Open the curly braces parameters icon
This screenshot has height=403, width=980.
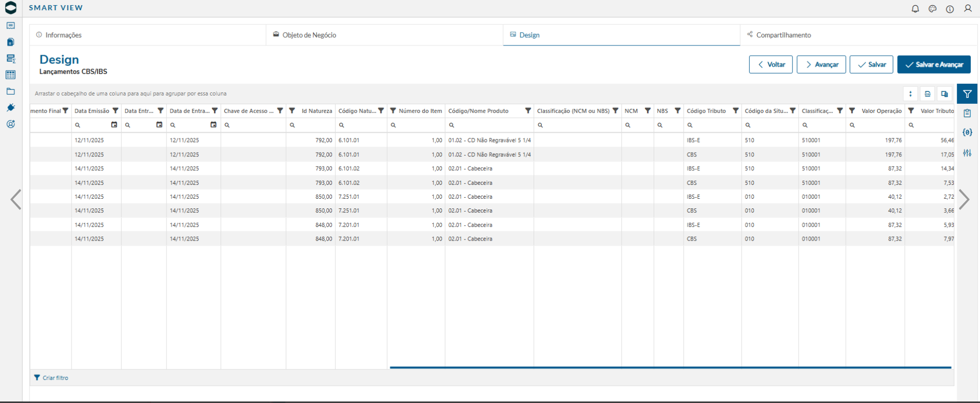(x=967, y=132)
